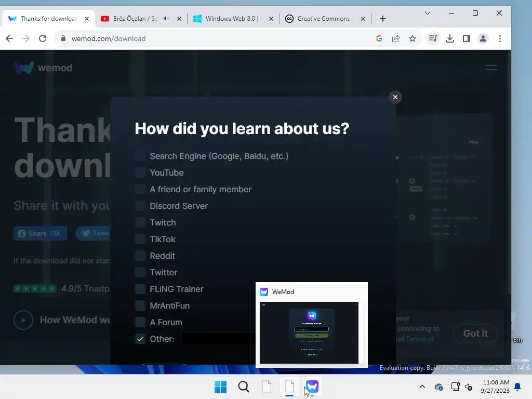Click the Other text input field
This screenshot has width=532, height=399.
(218, 339)
